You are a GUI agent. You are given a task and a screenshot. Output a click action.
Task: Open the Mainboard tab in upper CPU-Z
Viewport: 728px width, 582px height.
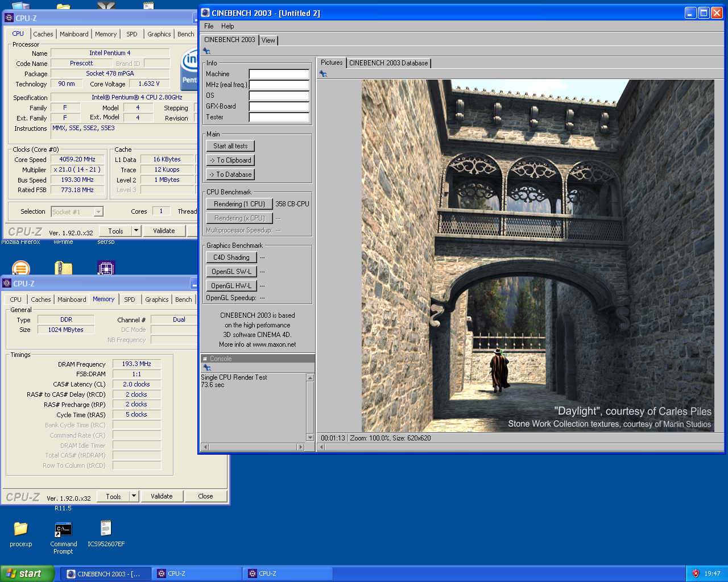(74, 34)
